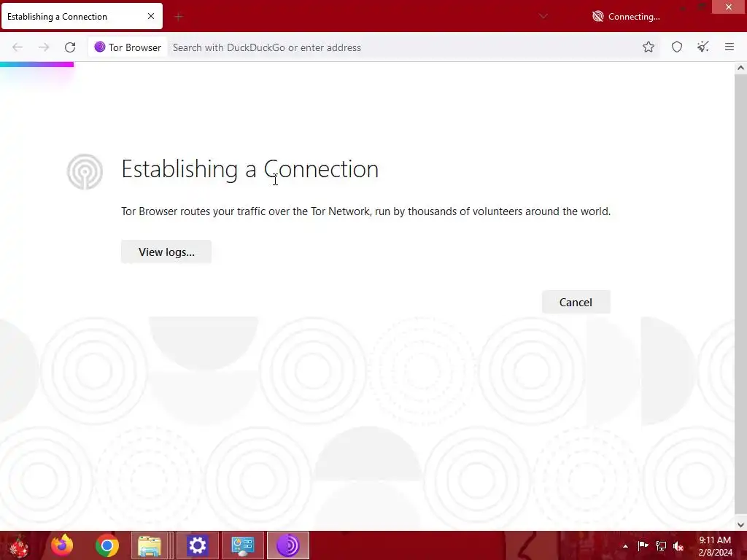This screenshot has height=560, width=747.
Task: Click the Establishing a Connection heading text
Action: [250, 169]
